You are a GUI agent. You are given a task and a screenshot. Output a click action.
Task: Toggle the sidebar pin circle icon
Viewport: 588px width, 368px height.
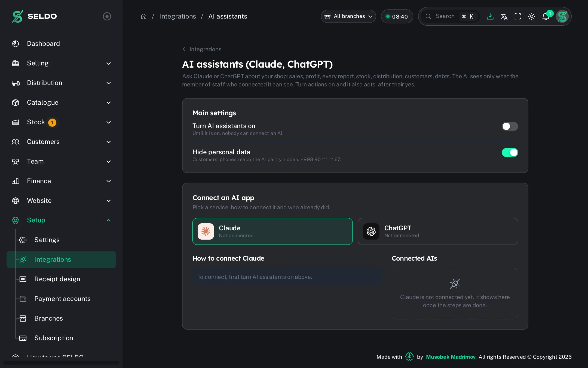(107, 16)
